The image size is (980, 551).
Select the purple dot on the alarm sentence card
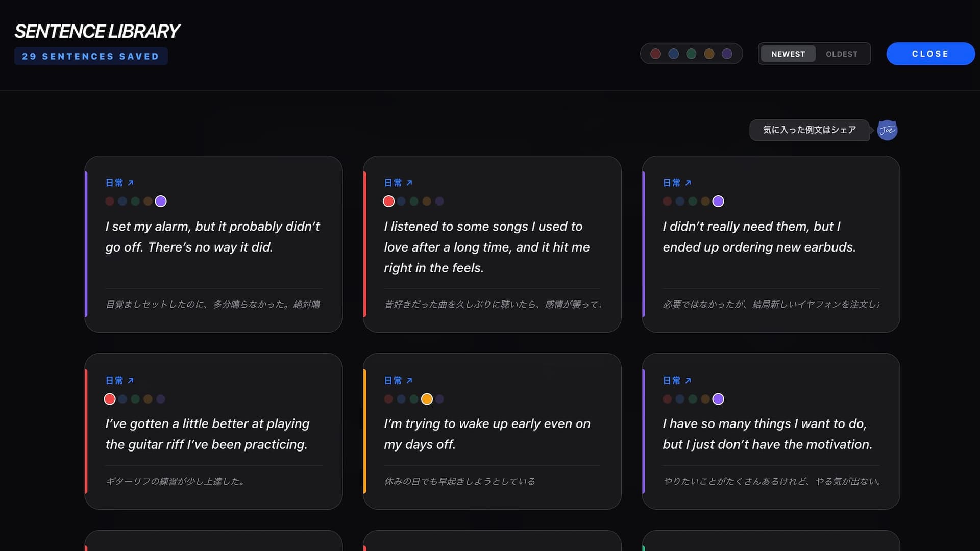pyautogui.click(x=161, y=201)
